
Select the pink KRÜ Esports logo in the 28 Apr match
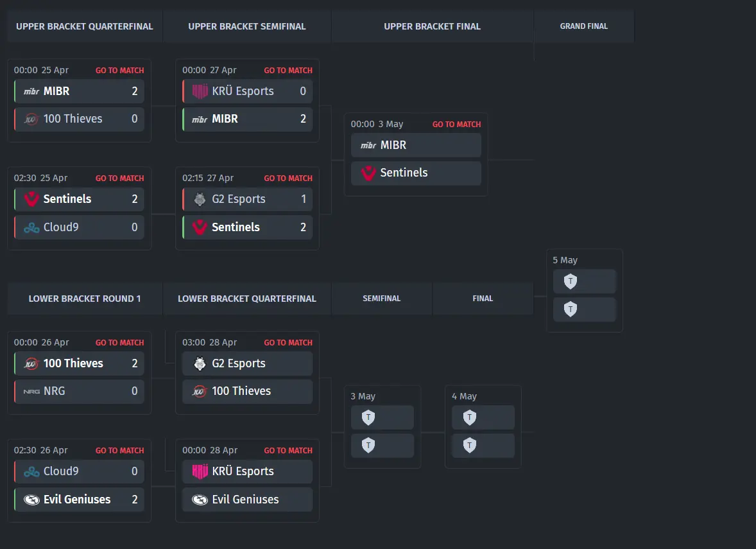200,471
